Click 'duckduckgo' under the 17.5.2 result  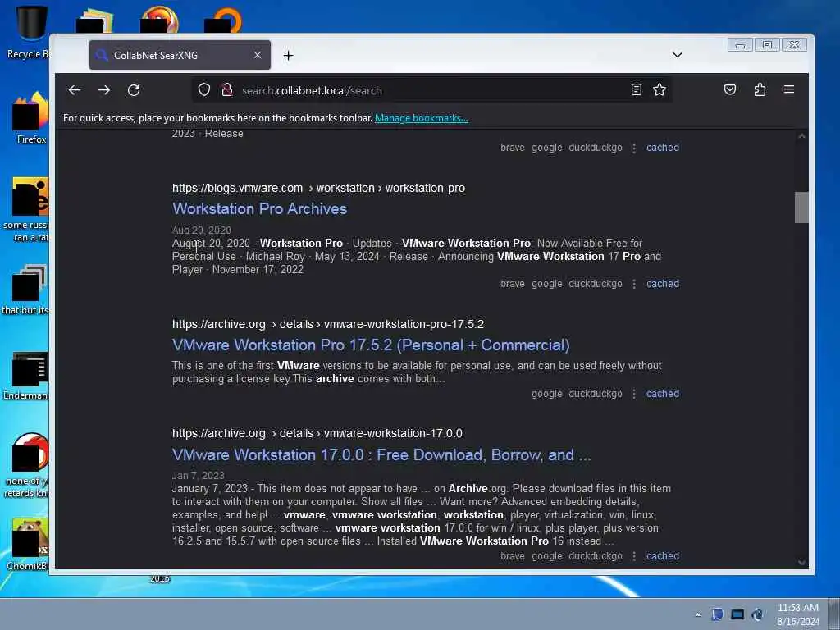[596, 393]
